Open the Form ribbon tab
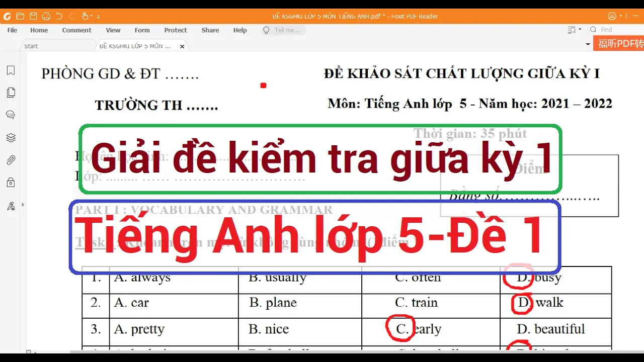 [x=142, y=30]
